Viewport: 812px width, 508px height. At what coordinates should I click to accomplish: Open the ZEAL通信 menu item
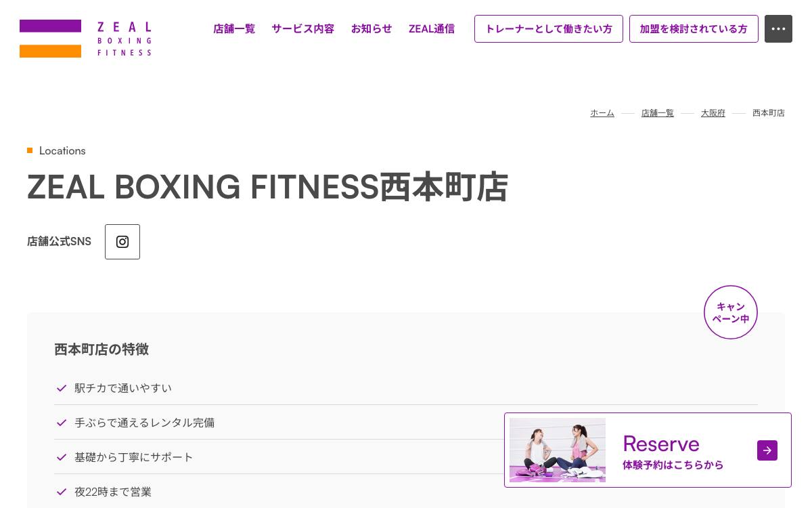[x=432, y=28]
